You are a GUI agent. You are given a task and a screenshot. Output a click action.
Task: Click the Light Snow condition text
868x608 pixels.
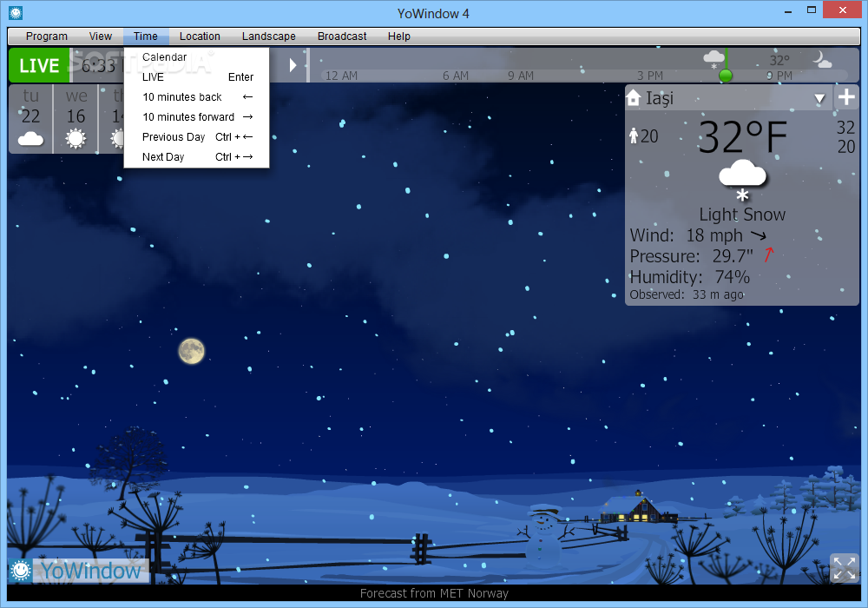(742, 215)
